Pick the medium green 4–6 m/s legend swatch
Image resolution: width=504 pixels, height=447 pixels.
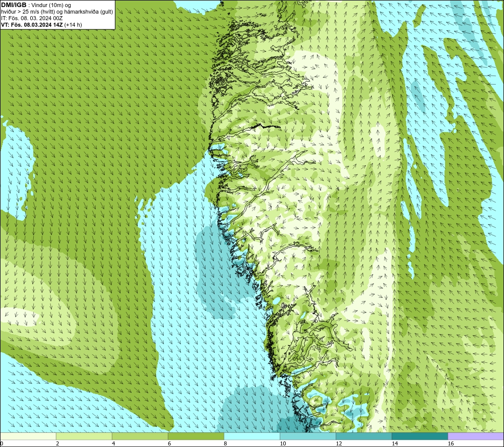pyautogui.click(x=140, y=436)
